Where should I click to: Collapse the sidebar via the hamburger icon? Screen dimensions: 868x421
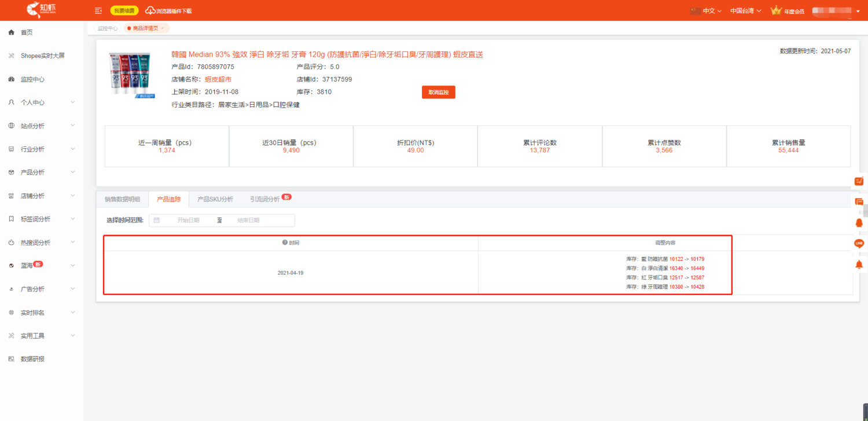point(98,10)
